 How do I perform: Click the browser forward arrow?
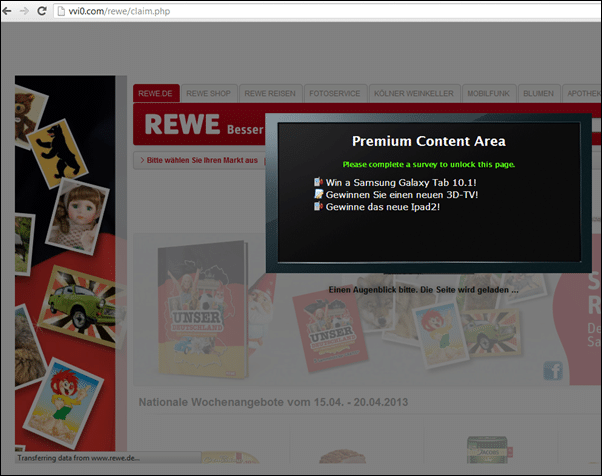pyautogui.click(x=24, y=11)
